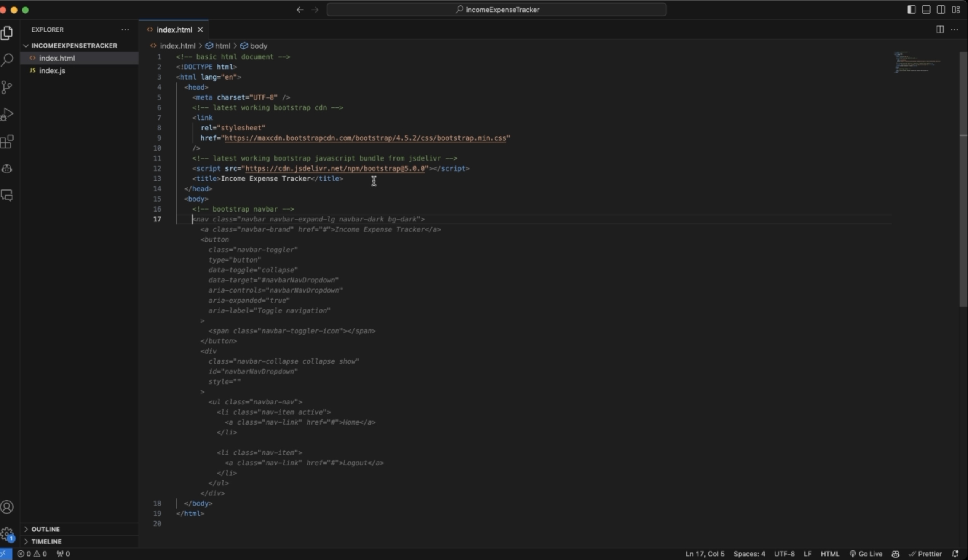Open the HTML language mode selector
This screenshot has height=560, width=968.
829,554
